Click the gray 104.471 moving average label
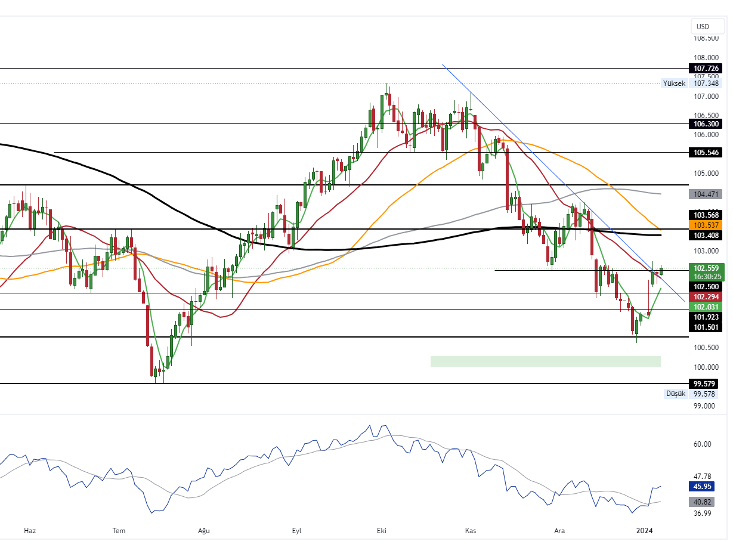The height and width of the screenshot is (560, 733). coord(706,194)
